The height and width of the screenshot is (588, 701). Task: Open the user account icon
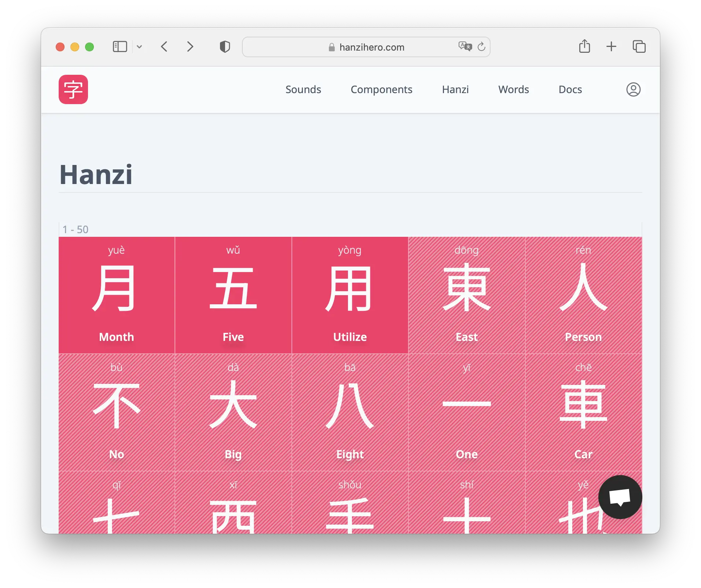[634, 89]
